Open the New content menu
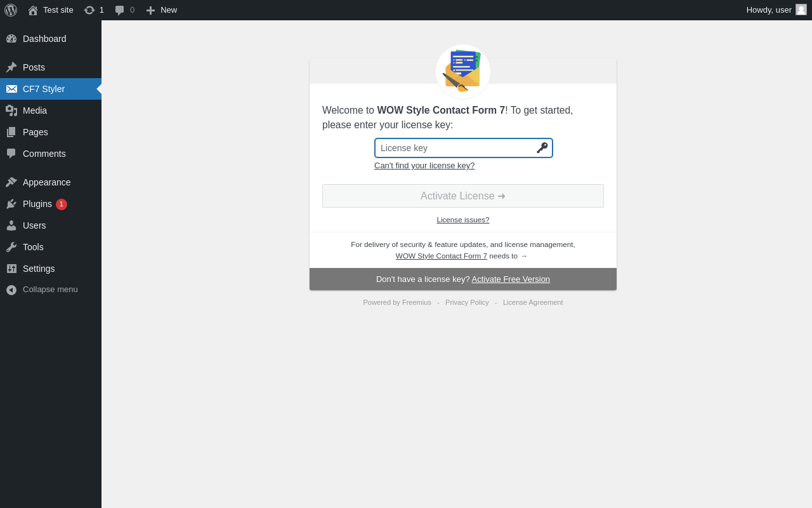The height and width of the screenshot is (508, 812). pos(162,10)
